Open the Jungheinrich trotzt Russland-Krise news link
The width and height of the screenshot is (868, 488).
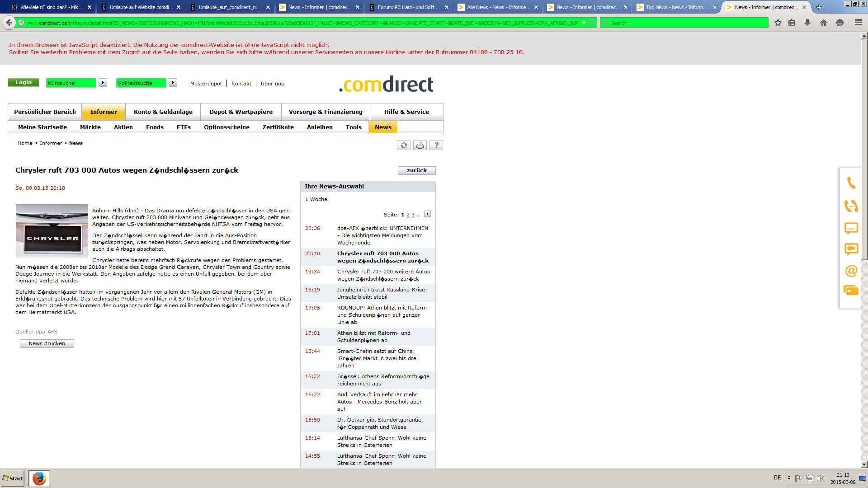(382, 293)
